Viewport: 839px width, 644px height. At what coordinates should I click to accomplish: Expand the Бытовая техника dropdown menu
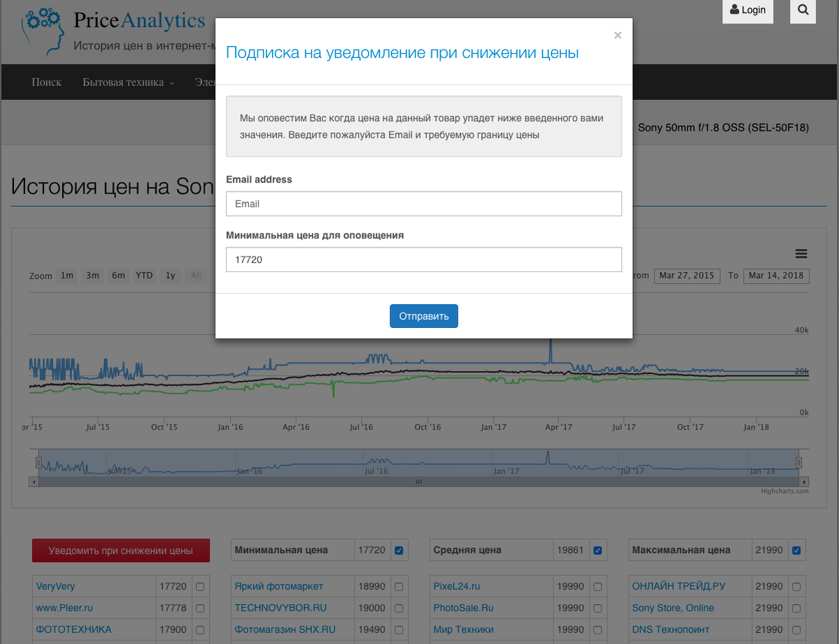[128, 83]
